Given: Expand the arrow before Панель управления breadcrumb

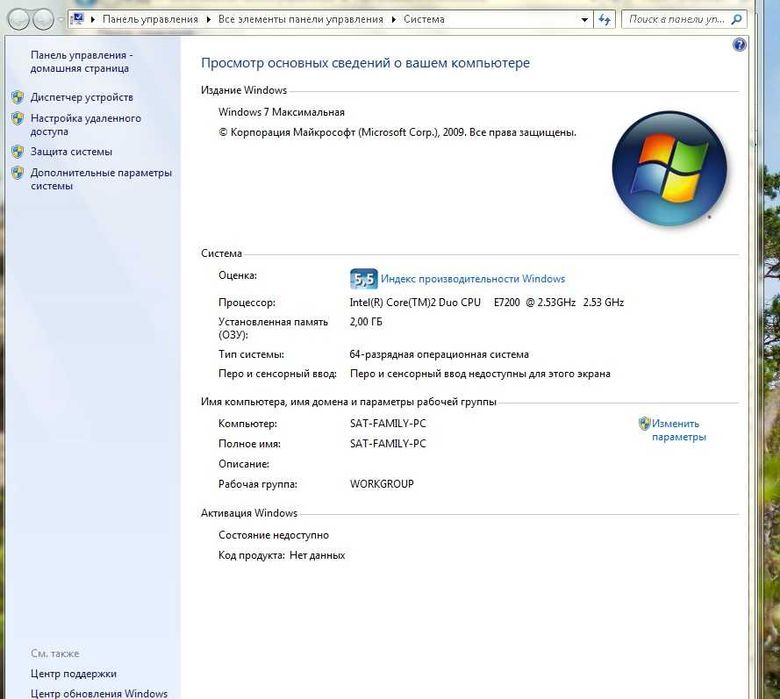Looking at the screenshot, I should [x=93, y=20].
